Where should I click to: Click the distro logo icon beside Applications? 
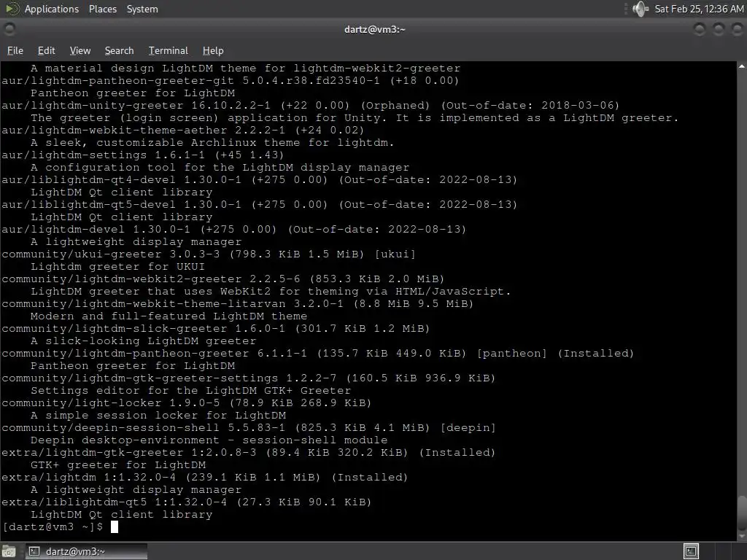12,9
